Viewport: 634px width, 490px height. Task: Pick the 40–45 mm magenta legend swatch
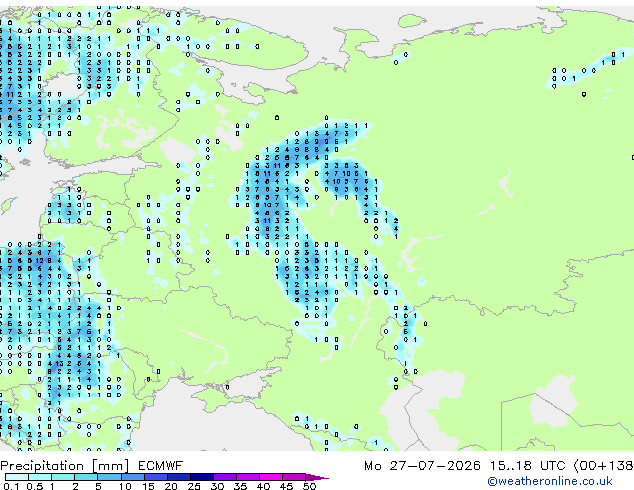[271, 477]
